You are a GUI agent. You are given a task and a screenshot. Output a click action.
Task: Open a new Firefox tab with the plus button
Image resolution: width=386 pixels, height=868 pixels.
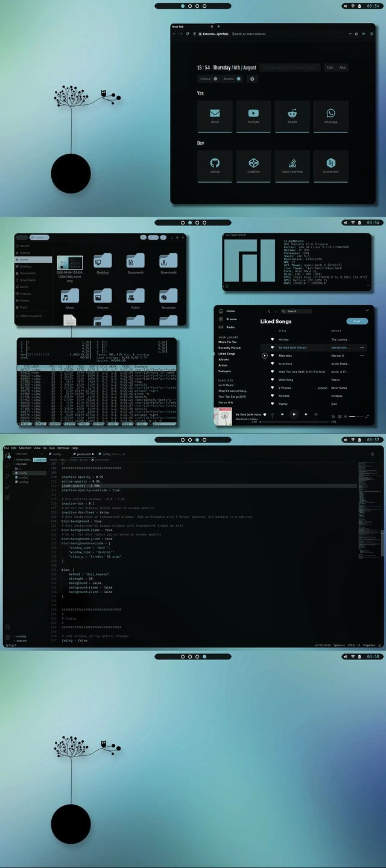(218, 26)
